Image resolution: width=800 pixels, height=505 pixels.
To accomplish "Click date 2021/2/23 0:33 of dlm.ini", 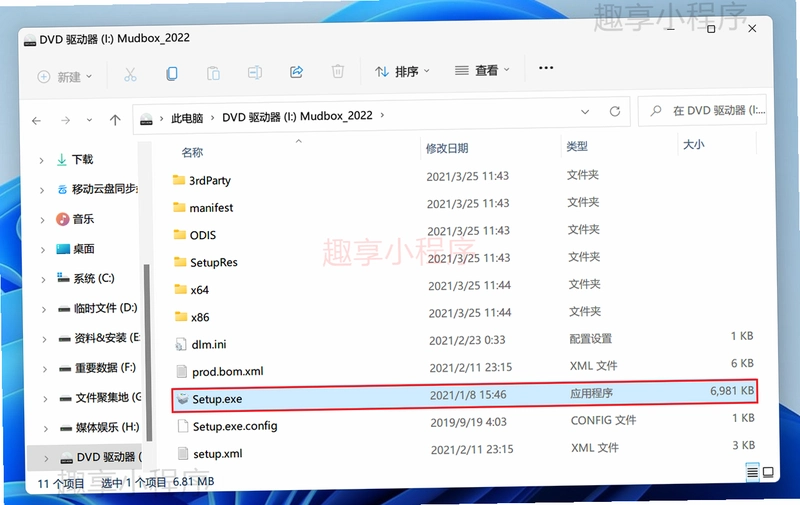I will tap(467, 340).
